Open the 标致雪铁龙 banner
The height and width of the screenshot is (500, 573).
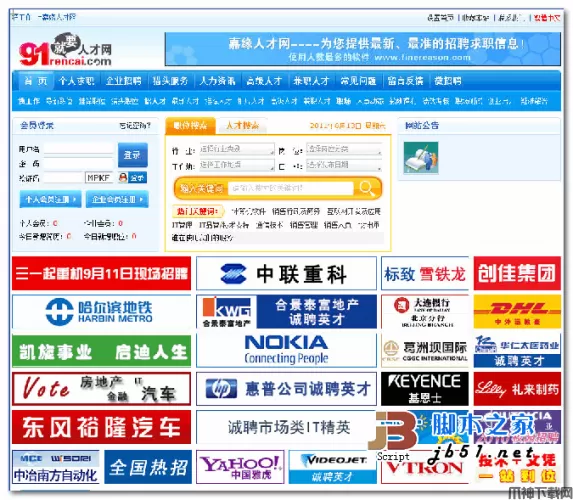[x=425, y=273]
